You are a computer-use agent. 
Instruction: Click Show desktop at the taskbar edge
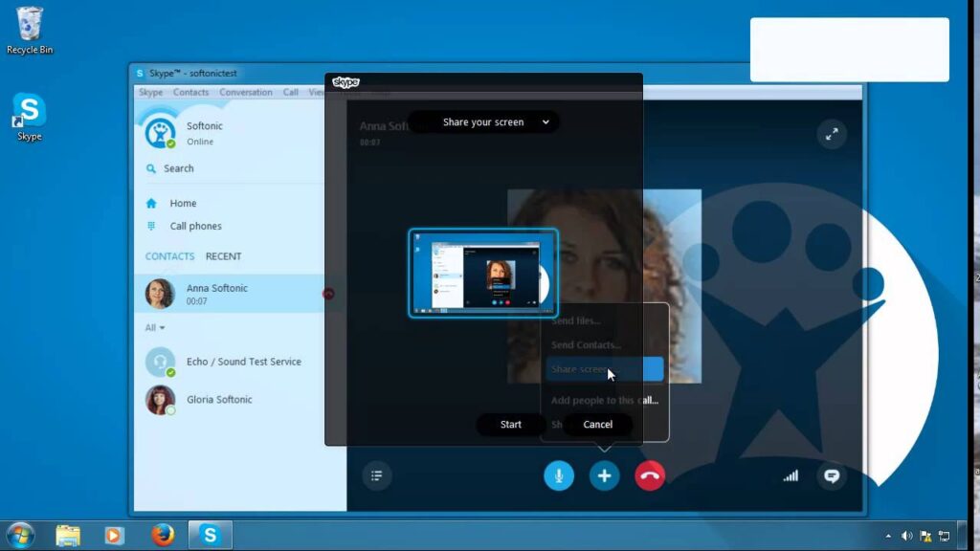point(963,536)
